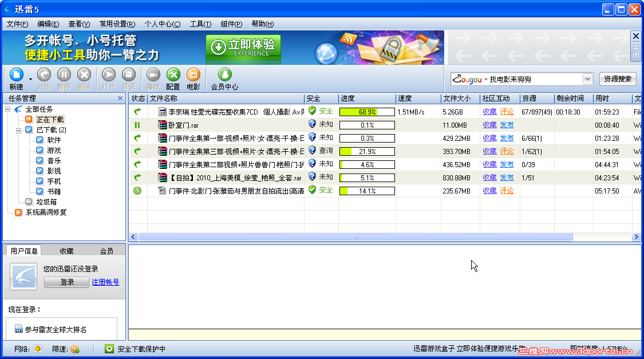The height and width of the screenshot is (359, 644).
Task: Click the Sougou search engine logo
Action: pos(467,79)
